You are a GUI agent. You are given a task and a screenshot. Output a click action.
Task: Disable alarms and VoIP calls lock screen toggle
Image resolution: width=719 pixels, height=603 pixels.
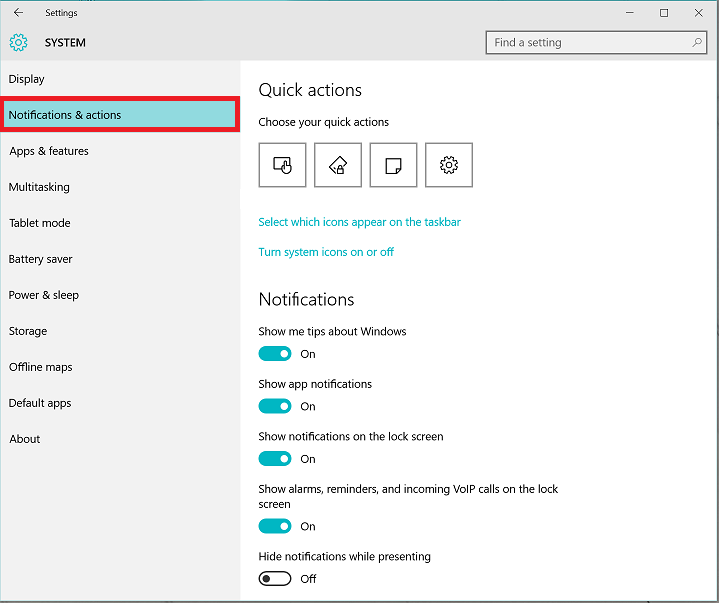click(275, 526)
